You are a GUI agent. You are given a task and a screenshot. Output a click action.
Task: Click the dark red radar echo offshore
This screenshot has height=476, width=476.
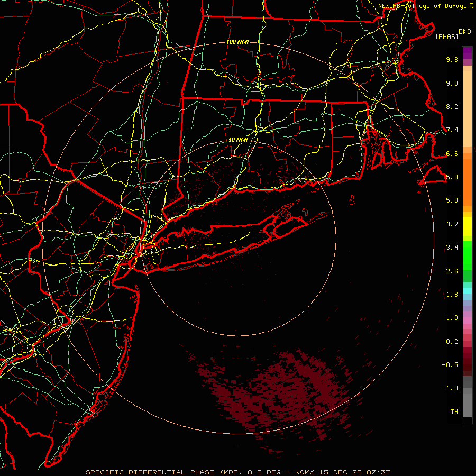pyautogui.click(x=282, y=395)
